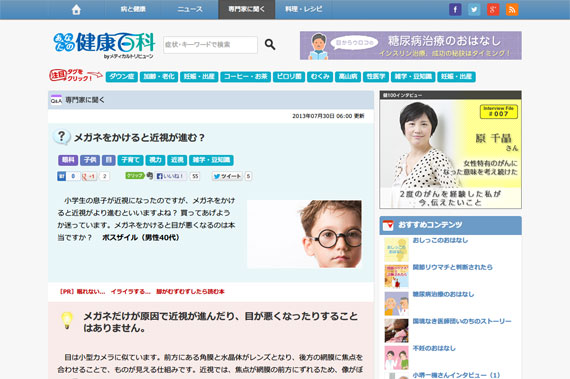Open Google Plus icon in top bar
The width and height of the screenshot is (570, 379).
coord(493,9)
